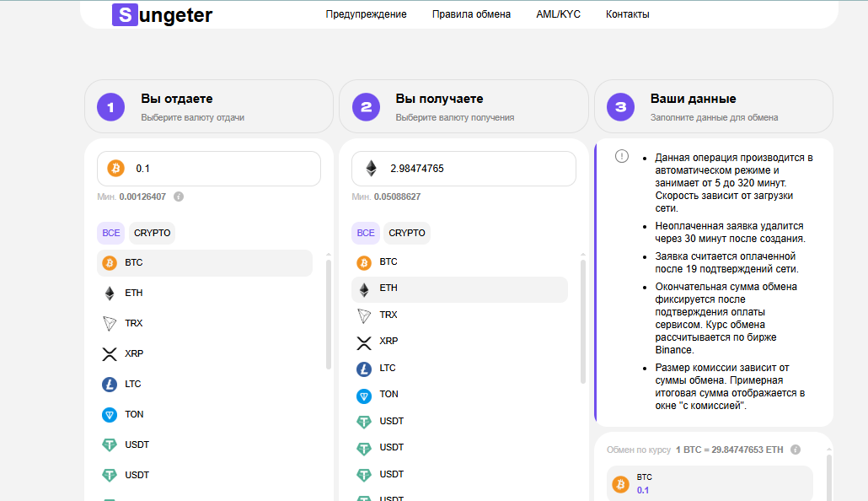Go to the AML/KYC page
Viewport: 868px width, 501px height.
point(558,14)
